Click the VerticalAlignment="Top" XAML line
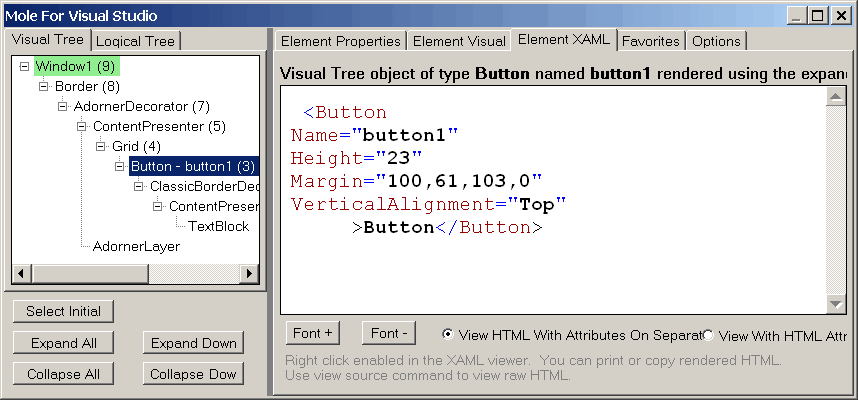The height and width of the screenshot is (400, 858). coord(428,204)
